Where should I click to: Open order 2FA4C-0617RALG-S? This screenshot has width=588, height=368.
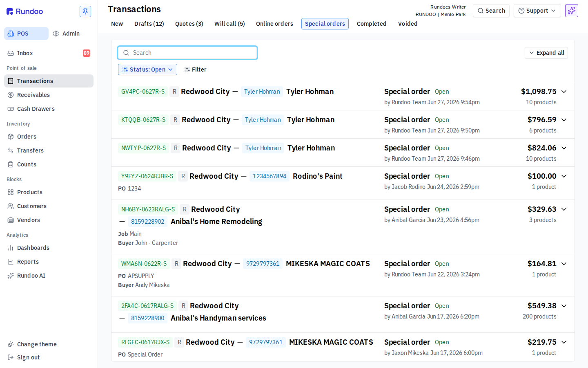coord(147,306)
